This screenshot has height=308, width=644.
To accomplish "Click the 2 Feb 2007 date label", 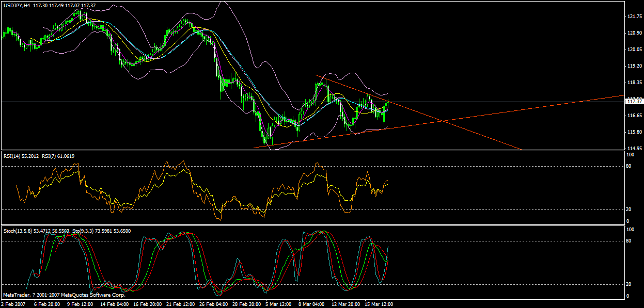I will click(x=12, y=304).
